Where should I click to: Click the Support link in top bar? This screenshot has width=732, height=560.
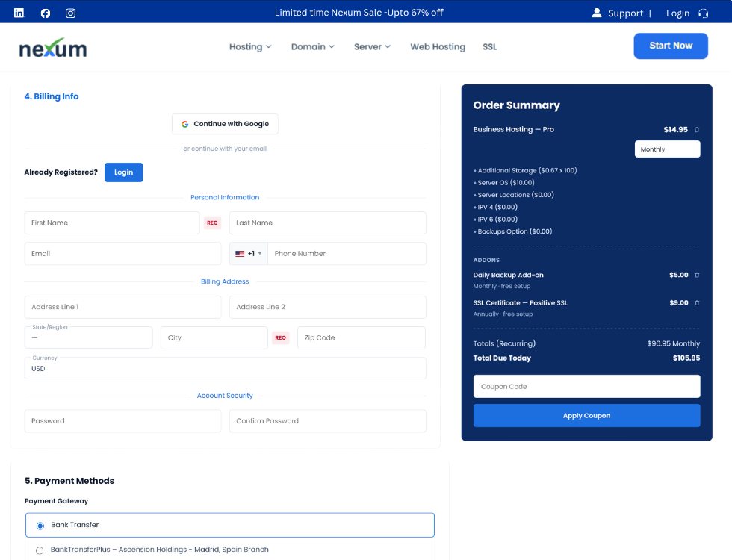point(626,13)
